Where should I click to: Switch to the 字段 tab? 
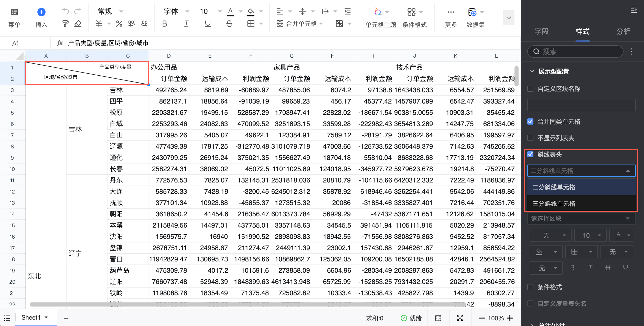point(541,31)
